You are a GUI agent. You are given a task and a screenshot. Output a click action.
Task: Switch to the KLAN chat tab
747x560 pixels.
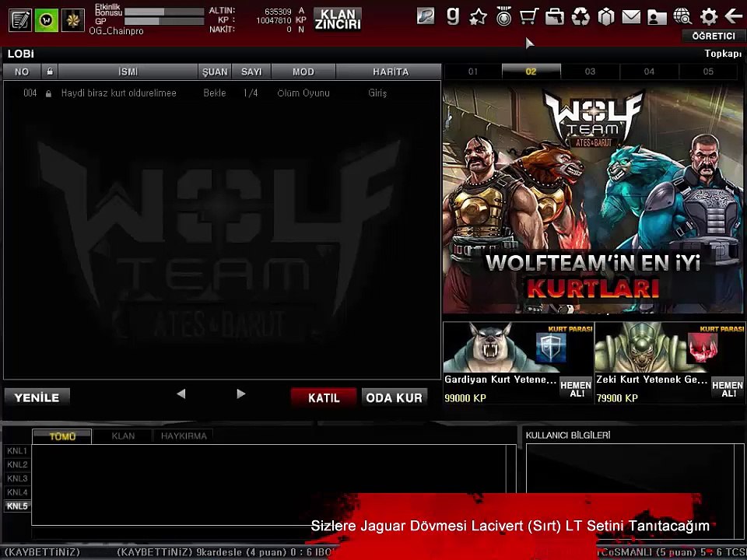123,436
